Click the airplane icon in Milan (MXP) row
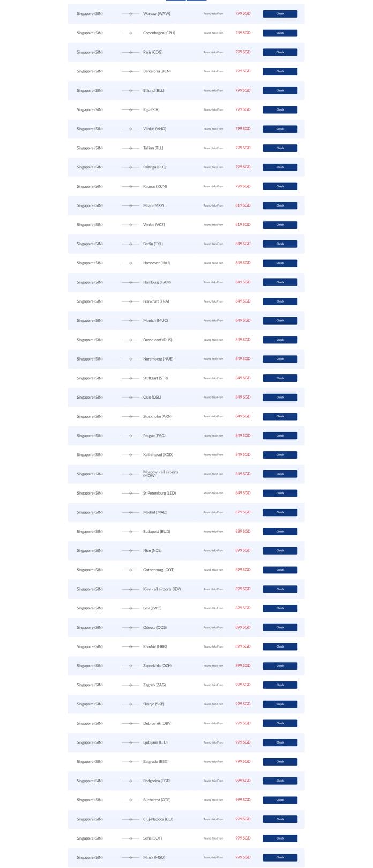373x868 pixels. [130, 205]
